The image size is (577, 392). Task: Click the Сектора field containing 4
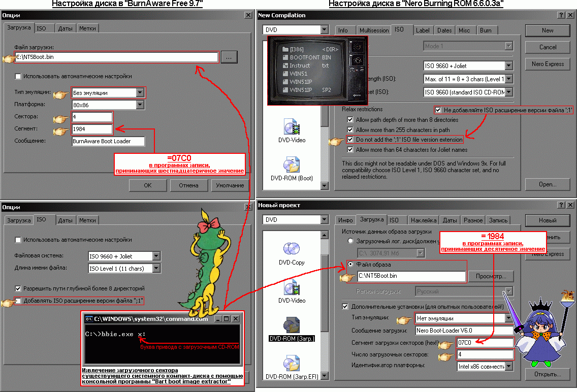[91, 117]
